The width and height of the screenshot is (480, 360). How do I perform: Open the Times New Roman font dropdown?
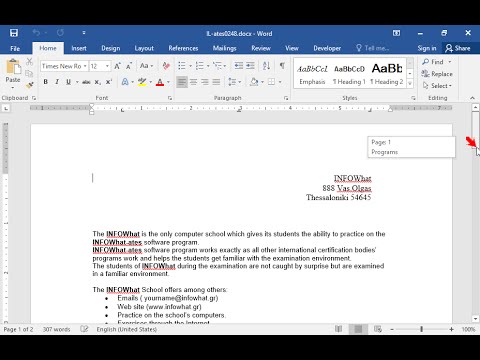[x=85, y=66]
